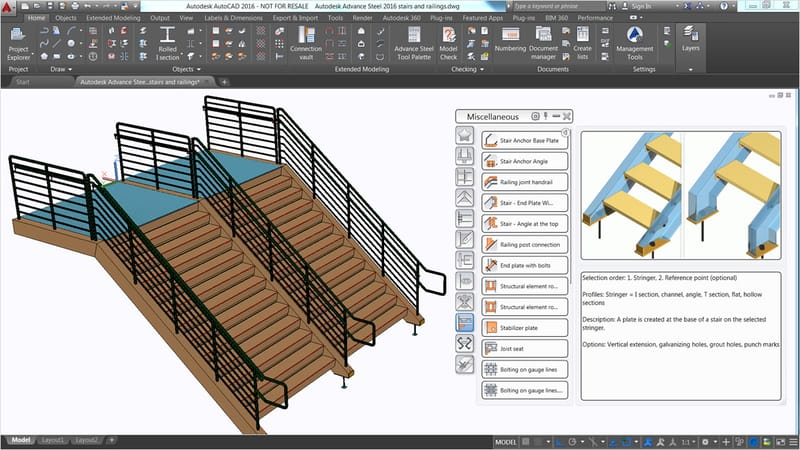Choose Stair - End Plate joint entry
The image size is (800, 450).
pyautogui.click(x=524, y=203)
